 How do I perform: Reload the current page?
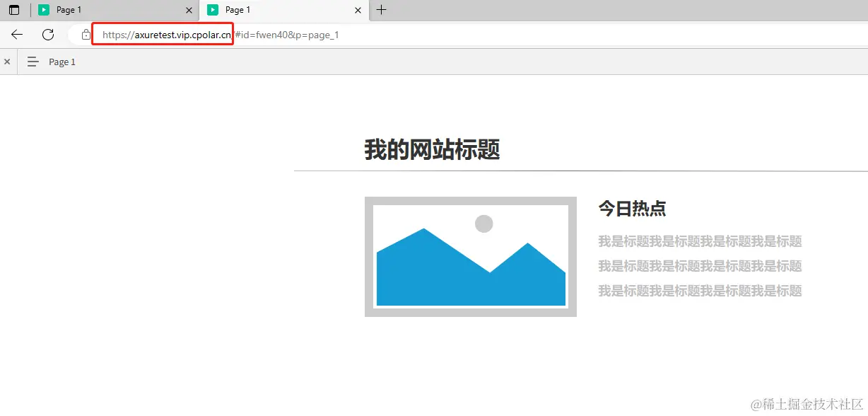48,34
